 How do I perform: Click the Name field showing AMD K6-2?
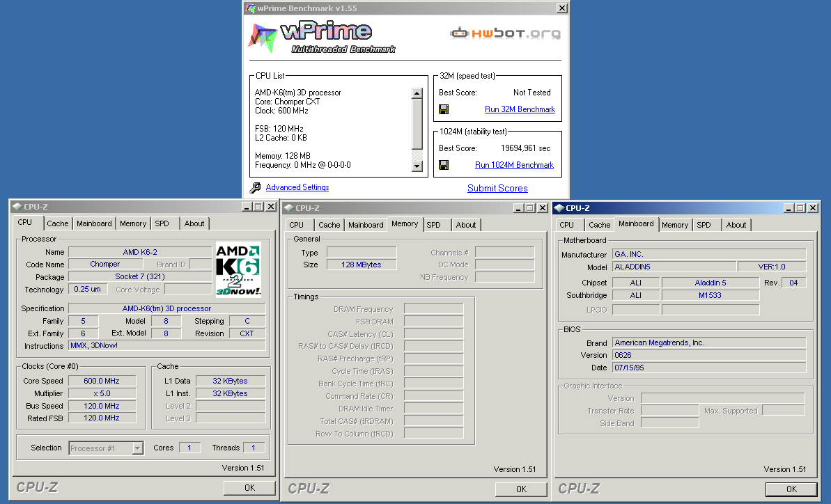(x=140, y=252)
